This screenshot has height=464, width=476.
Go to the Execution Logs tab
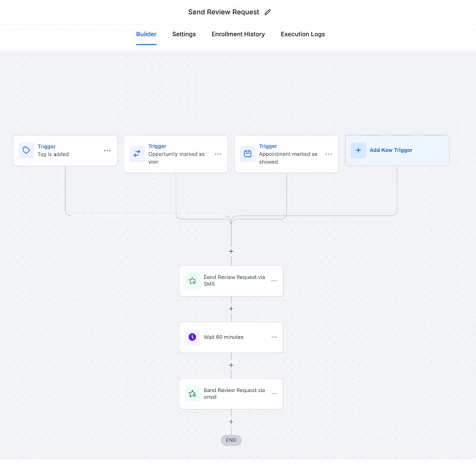pos(302,34)
